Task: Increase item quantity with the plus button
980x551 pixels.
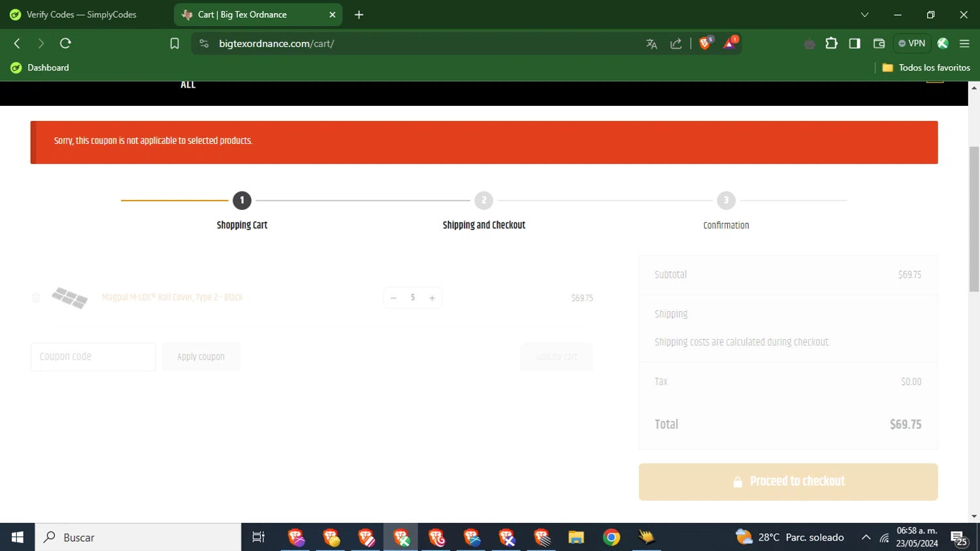Action: coord(432,298)
